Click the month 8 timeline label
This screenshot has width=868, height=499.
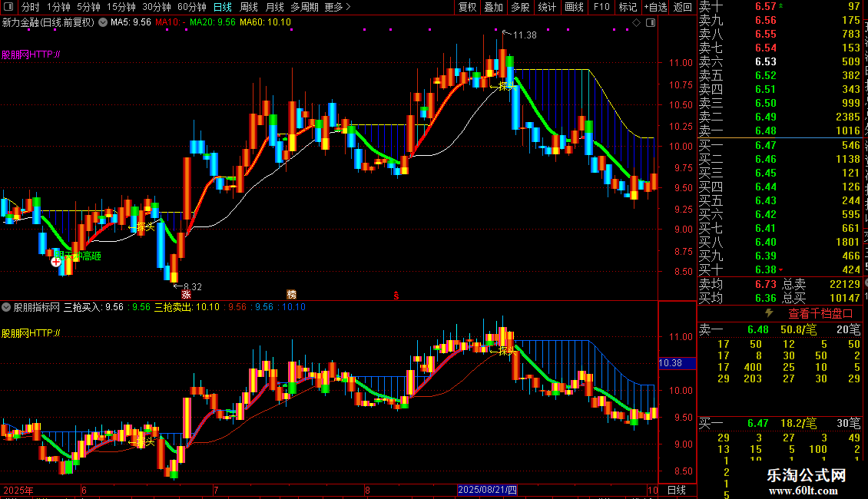click(367, 490)
